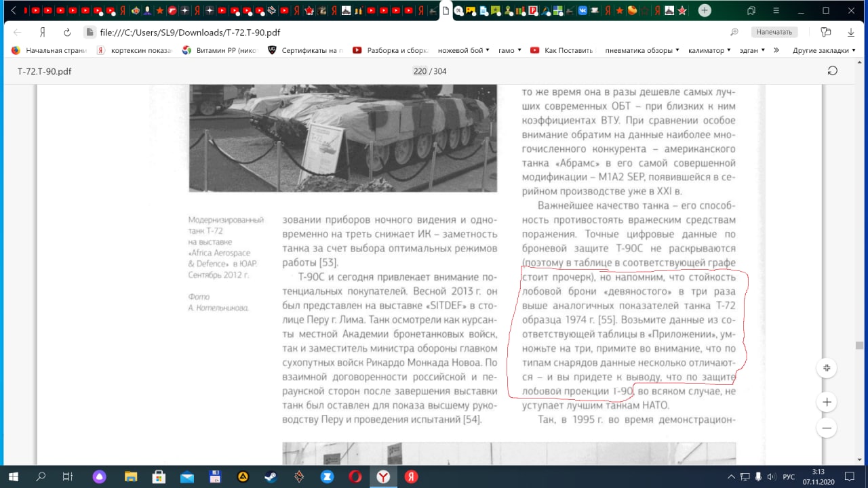Image resolution: width=868 pixels, height=488 pixels.
Task: Open кортексин показания bookmark
Action: pyautogui.click(x=134, y=50)
